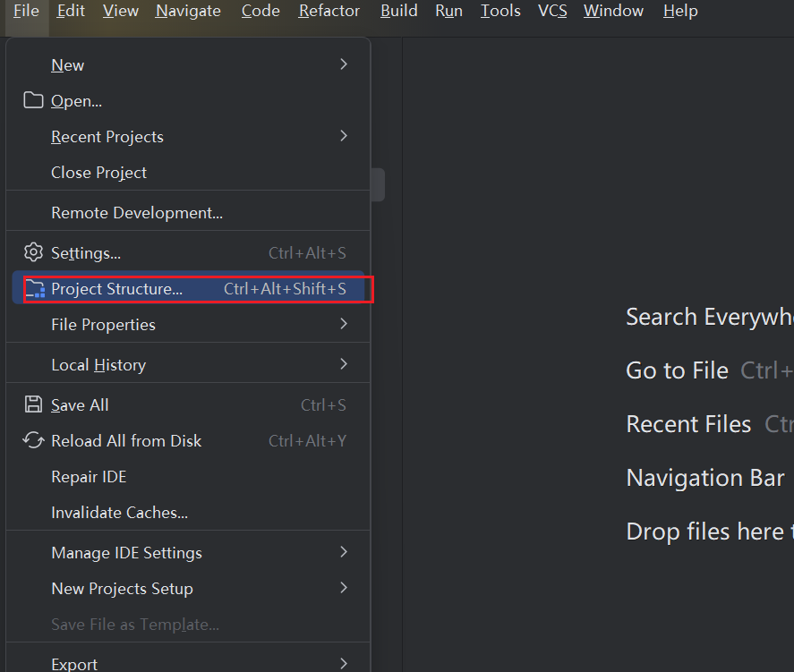Open the New Projects Setup submenu arrow

click(x=344, y=588)
